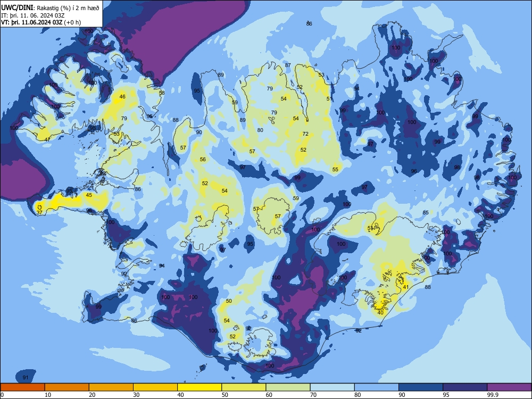The width and height of the screenshot is (532, 399).
Task: Click the legend label '30'
Action: click(x=136, y=395)
